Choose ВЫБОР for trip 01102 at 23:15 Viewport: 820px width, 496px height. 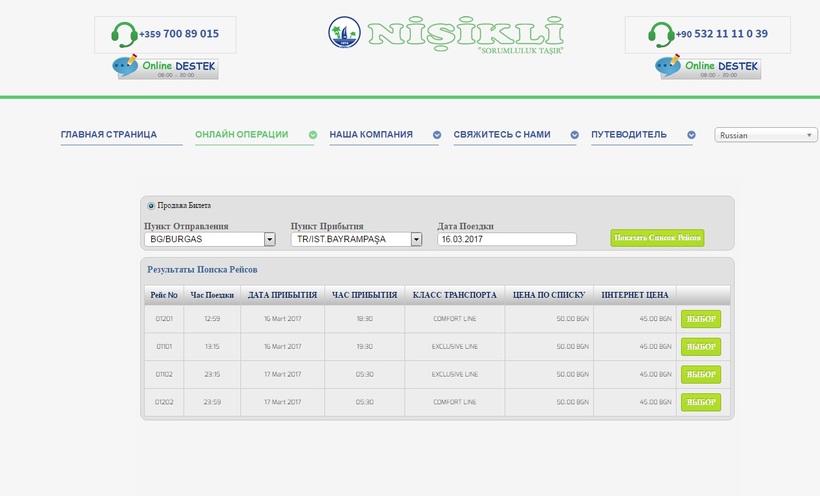[700, 374]
